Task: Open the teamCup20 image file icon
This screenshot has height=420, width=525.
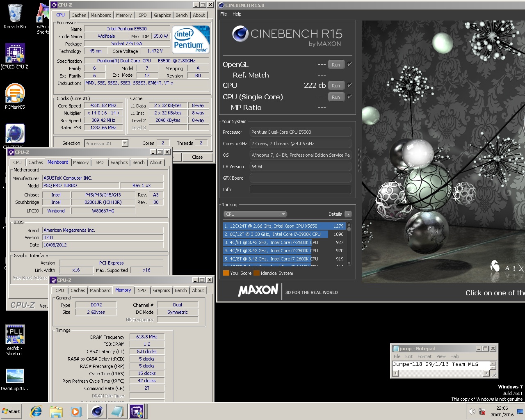Action: 15,379
